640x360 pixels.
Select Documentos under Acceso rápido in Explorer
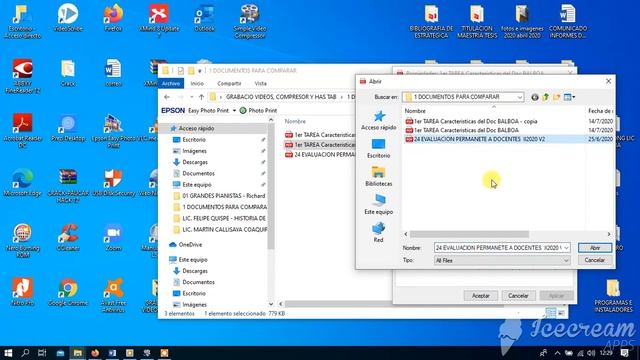tap(198, 173)
